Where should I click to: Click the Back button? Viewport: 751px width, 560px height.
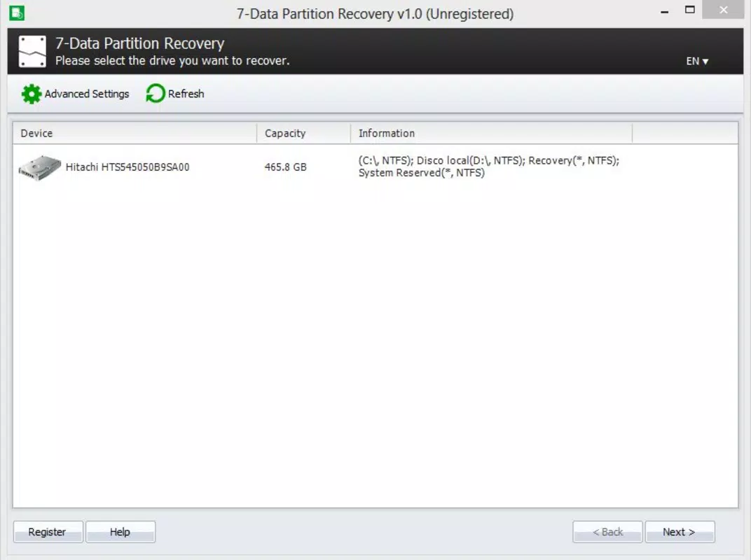coord(607,532)
